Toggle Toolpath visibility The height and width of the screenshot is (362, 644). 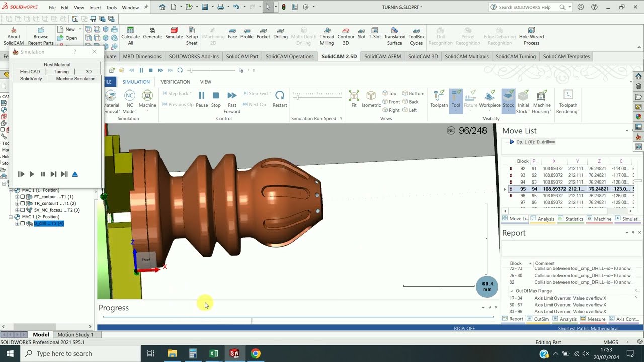pos(439,99)
